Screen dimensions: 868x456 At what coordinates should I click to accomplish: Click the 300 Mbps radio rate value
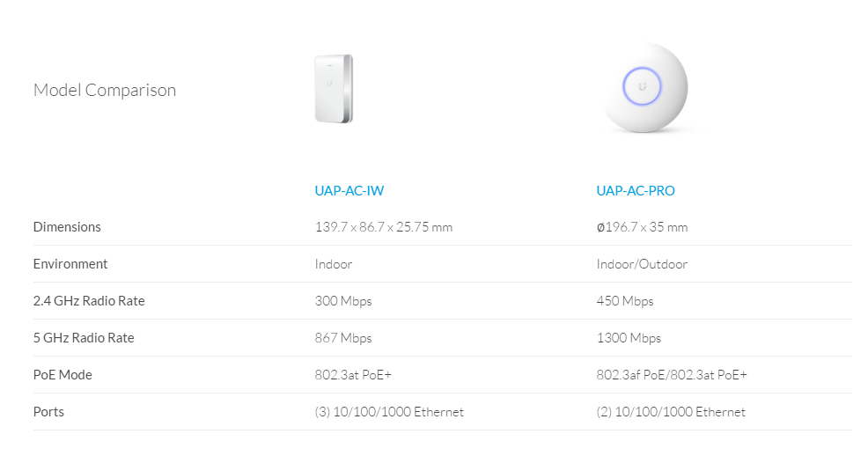point(343,301)
